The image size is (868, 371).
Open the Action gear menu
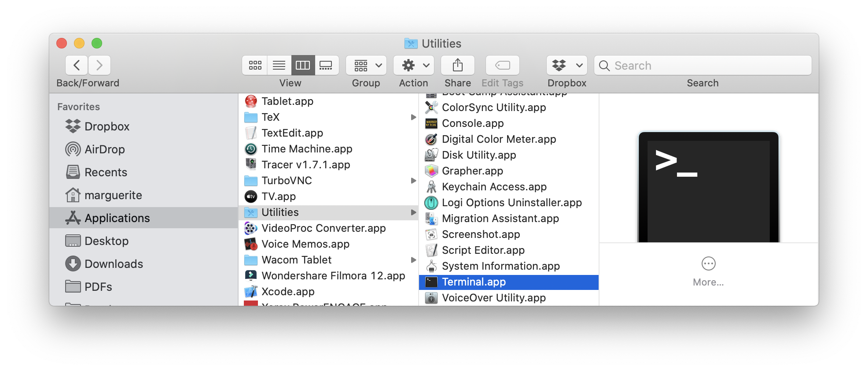coord(413,66)
